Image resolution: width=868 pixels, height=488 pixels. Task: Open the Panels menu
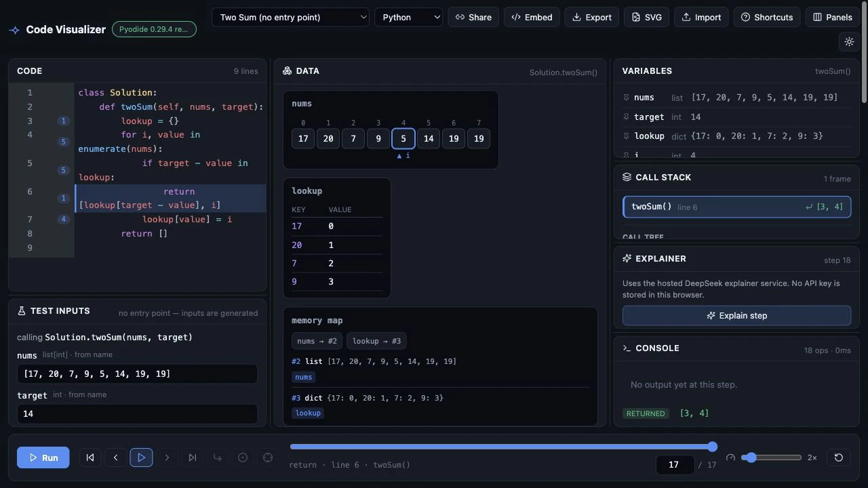point(833,17)
